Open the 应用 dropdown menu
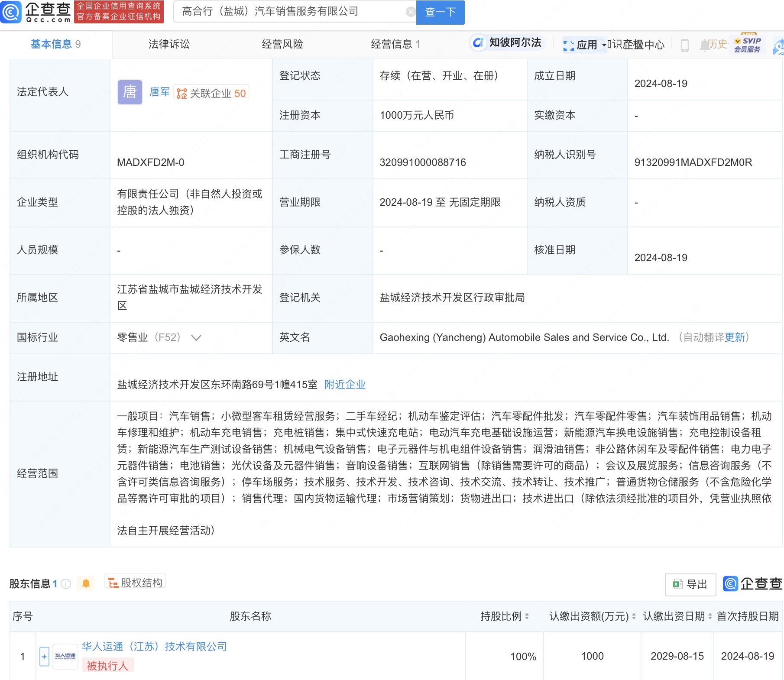The height and width of the screenshot is (680, 784). coord(585,45)
